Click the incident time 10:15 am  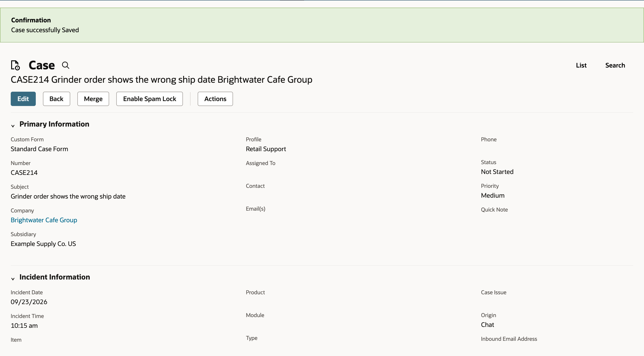coord(24,326)
